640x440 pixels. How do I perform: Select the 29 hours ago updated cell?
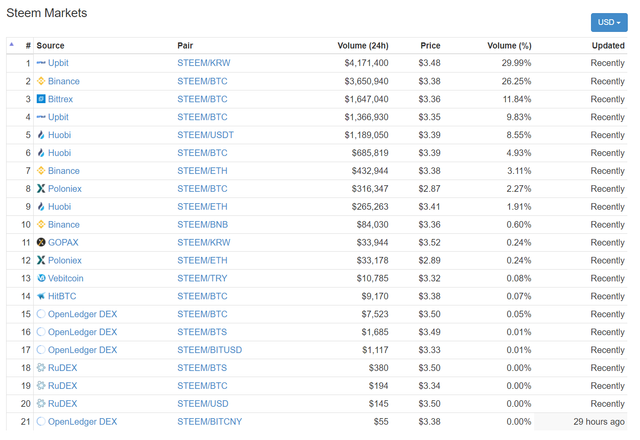point(599,422)
